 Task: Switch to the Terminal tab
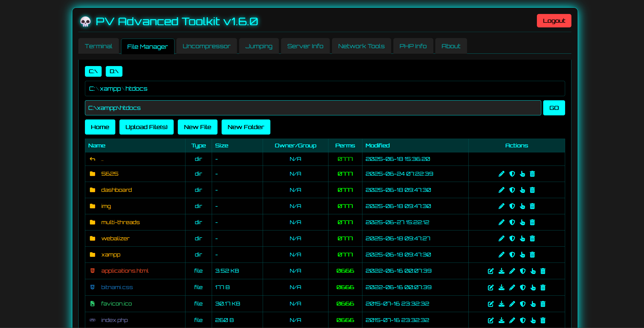click(99, 46)
